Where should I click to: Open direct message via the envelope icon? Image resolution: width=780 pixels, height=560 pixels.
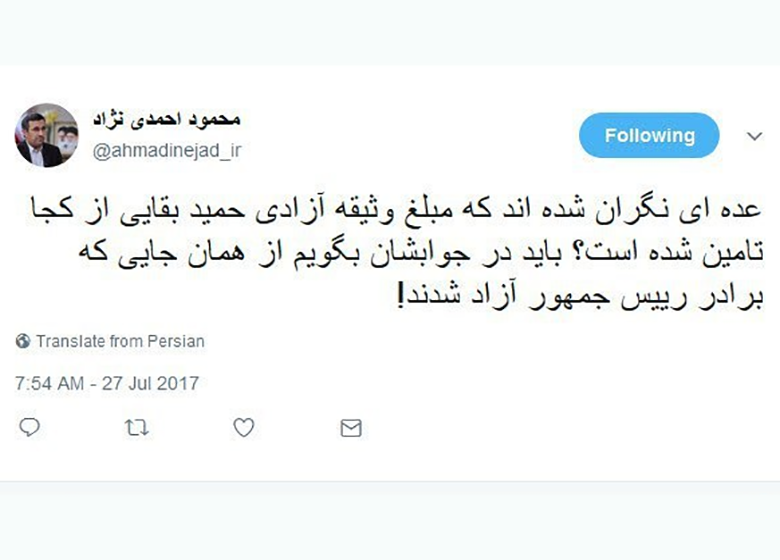point(350,428)
